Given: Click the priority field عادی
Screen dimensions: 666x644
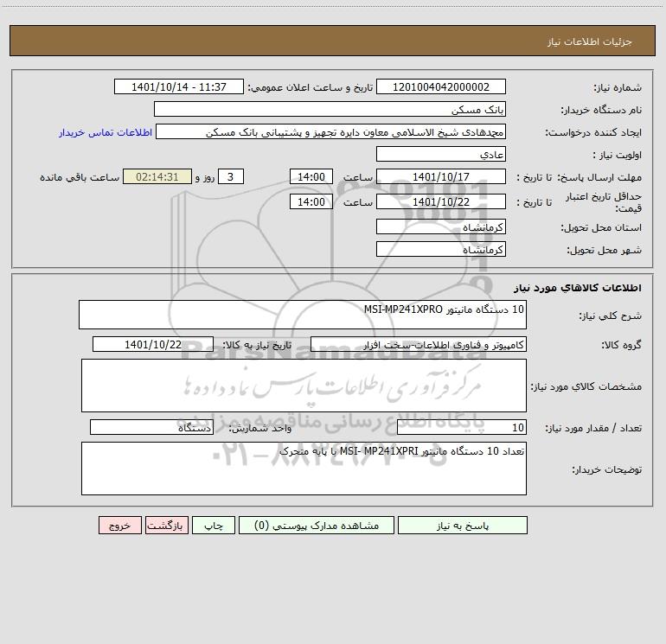Looking at the screenshot, I should pos(441,154).
